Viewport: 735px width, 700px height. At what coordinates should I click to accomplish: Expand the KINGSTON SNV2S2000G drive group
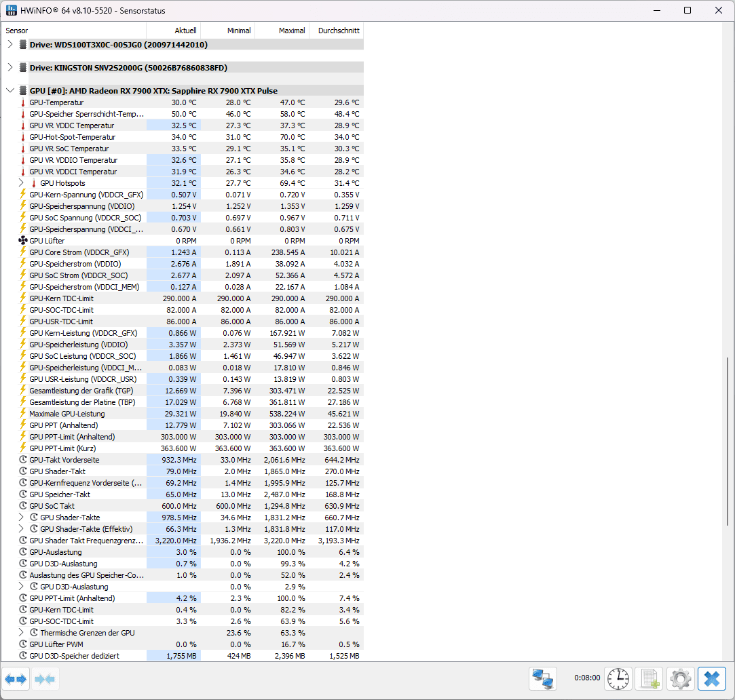pos(10,67)
